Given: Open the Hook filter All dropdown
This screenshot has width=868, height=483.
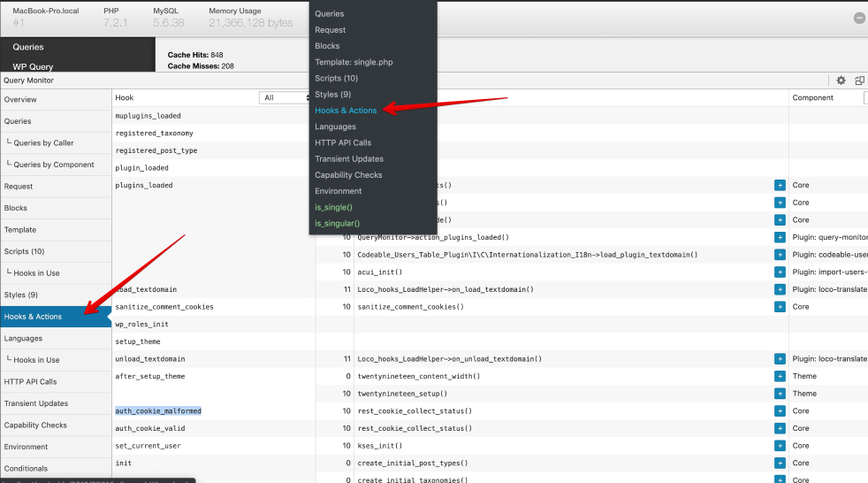Looking at the screenshot, I should click(x=284, y=97).
